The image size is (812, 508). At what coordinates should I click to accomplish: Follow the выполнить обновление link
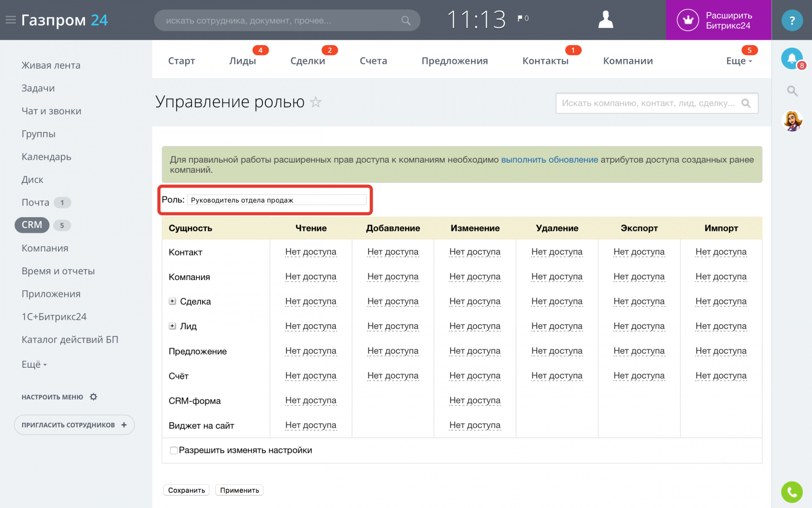(x=550, y=160)
